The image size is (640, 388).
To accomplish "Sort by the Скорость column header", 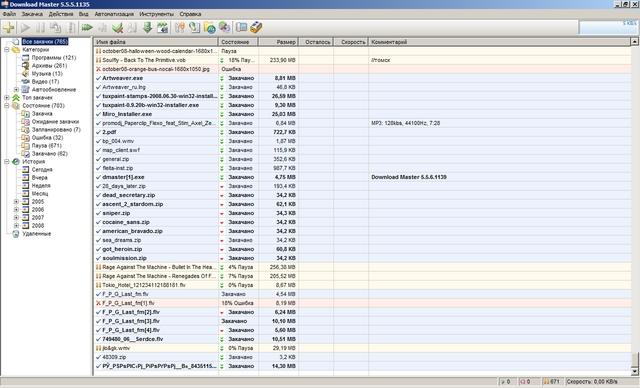I will pos(351,42).
